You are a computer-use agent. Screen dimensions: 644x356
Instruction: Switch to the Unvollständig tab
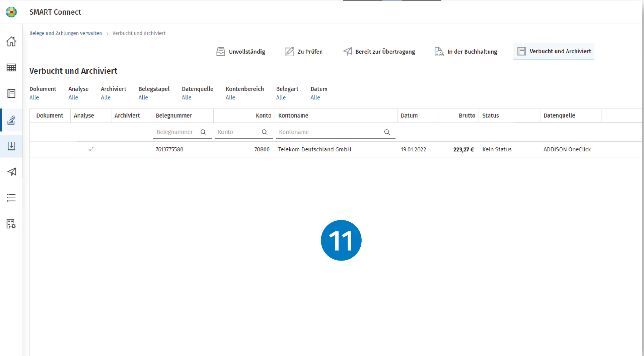pos(241,52)
